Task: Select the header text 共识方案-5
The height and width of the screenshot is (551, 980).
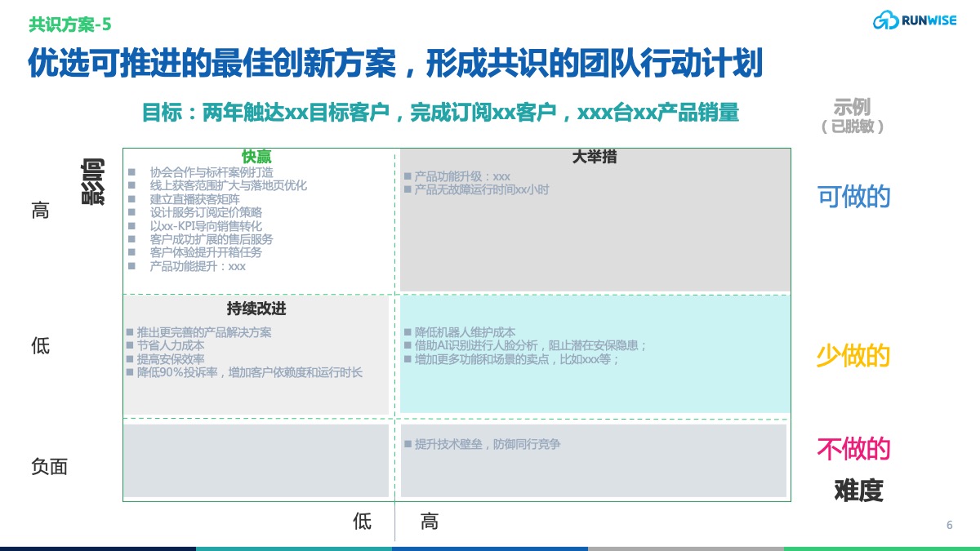Action: [70, 24]
